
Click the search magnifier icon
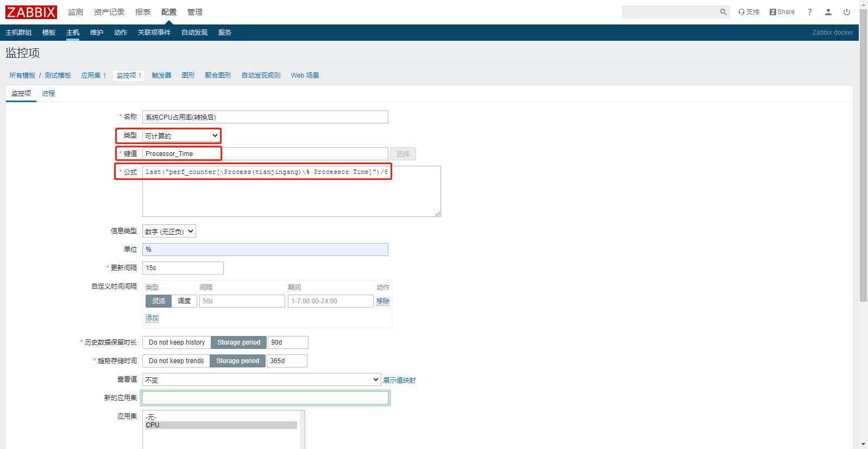(723, 12)
